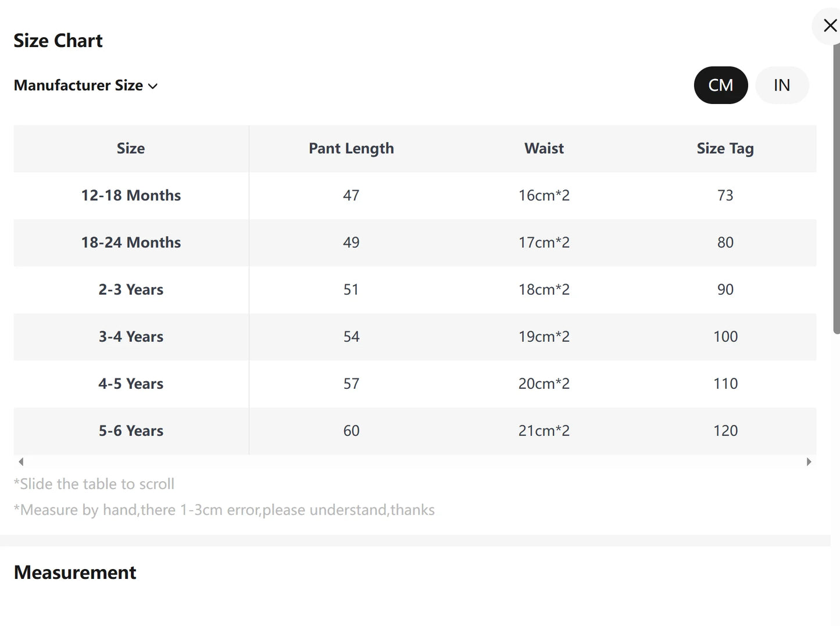Select the 3-4 Years size row
Screen dimensions: 840x626
point(131,337)
